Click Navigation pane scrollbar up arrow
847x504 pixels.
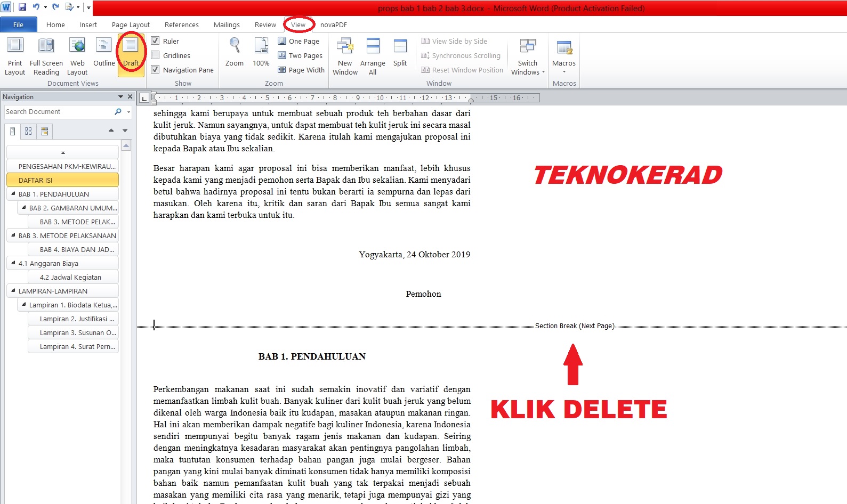pos(126,145)
